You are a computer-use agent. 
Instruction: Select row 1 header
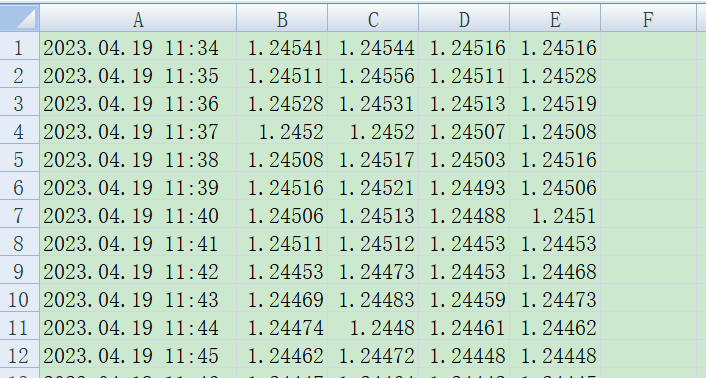[19, 46]
